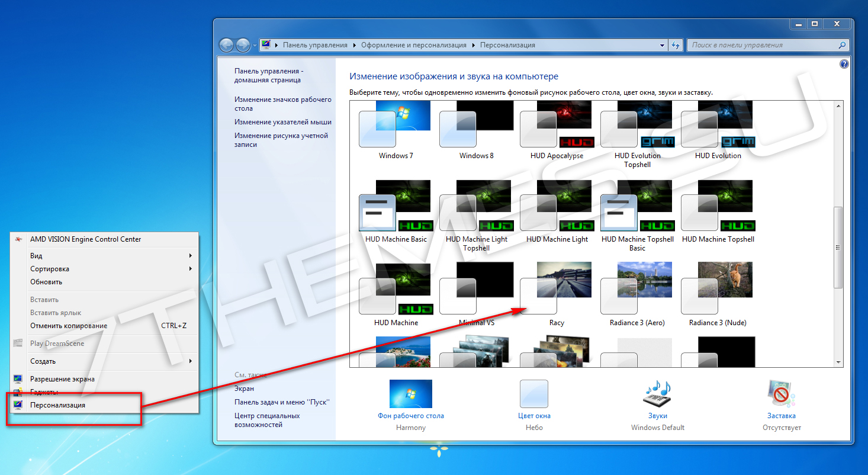Open recent pages dropdown beside navigation arrows

click(x=255, y=45)
